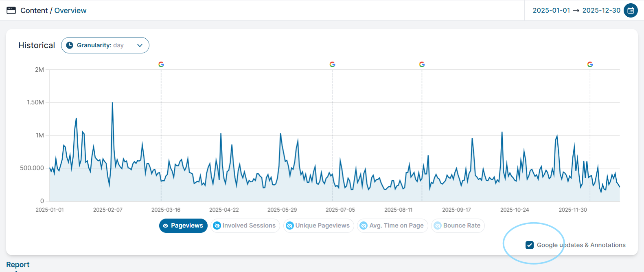
Task: Click the 1M y-axis label
Action: [x=40, y=135]
